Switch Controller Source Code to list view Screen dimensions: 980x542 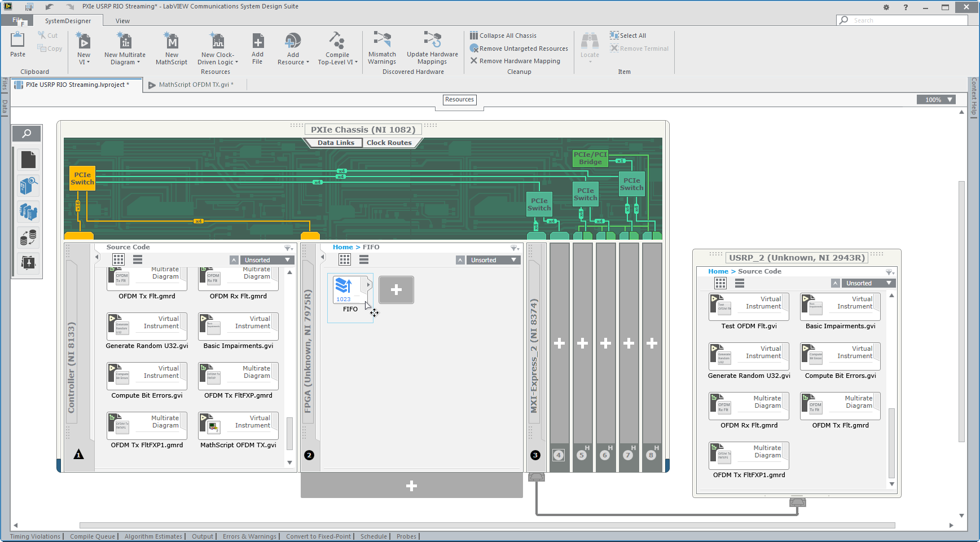[138, 259]
